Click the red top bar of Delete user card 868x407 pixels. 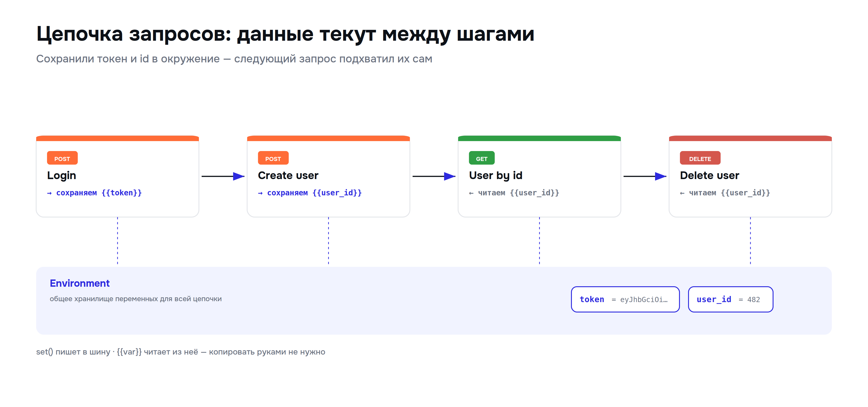(x=750, y=138)
